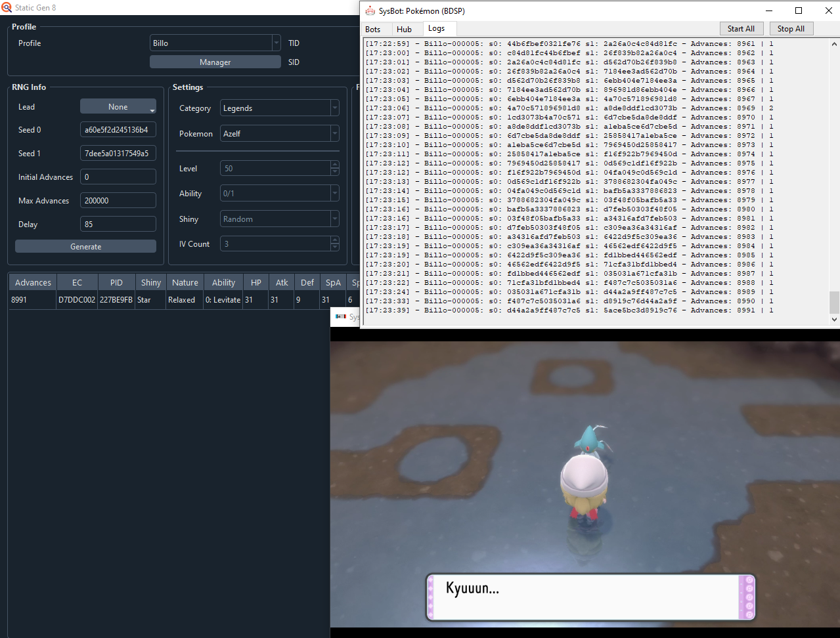Click the Advances column header
Screen dimensions: 840x638
[33, 282]
